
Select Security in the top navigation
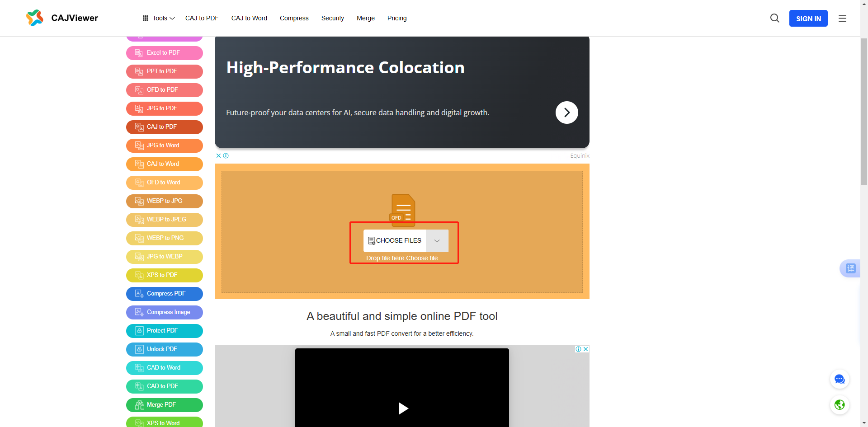333,18
